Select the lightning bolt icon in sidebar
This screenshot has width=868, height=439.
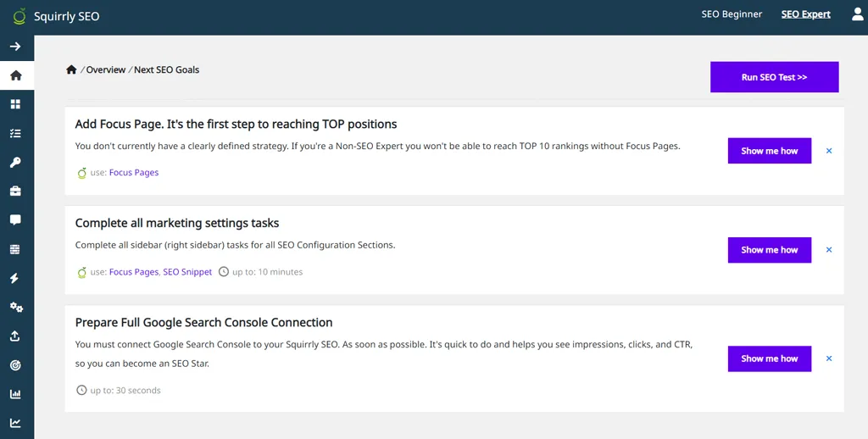[15, 279]
